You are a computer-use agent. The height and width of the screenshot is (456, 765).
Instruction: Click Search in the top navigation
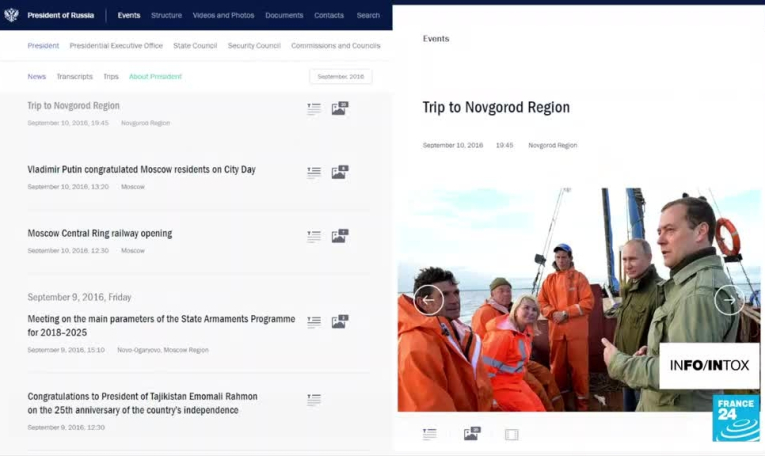click(x=368, y=16)
